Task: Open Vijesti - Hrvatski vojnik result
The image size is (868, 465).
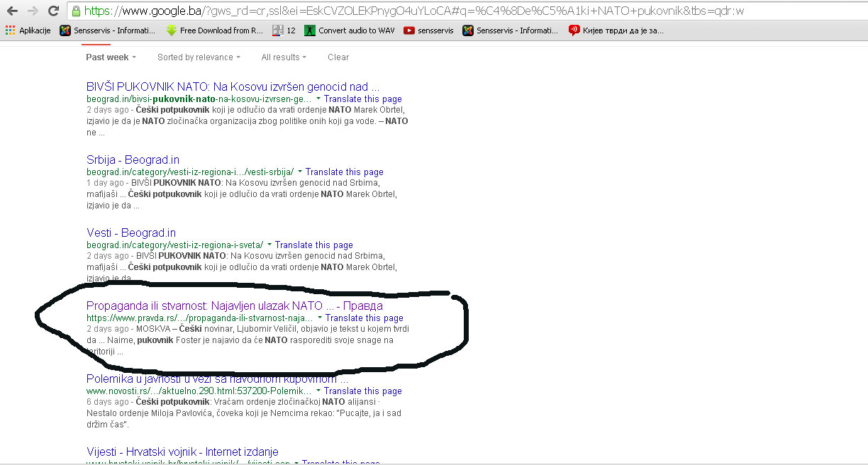Action: click(182, 452)
